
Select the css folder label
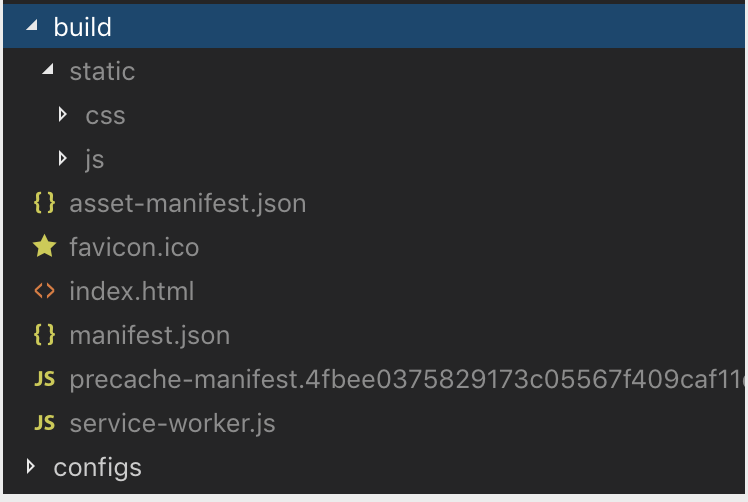tap(105, 115)
